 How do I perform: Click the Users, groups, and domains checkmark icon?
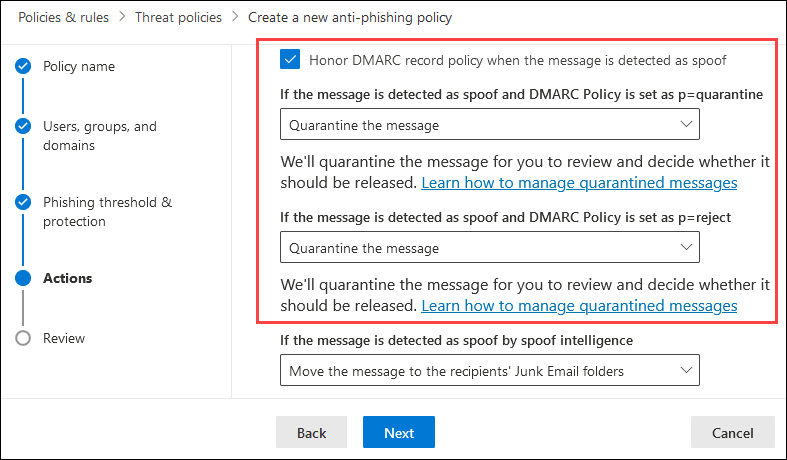tap(23, 127)
